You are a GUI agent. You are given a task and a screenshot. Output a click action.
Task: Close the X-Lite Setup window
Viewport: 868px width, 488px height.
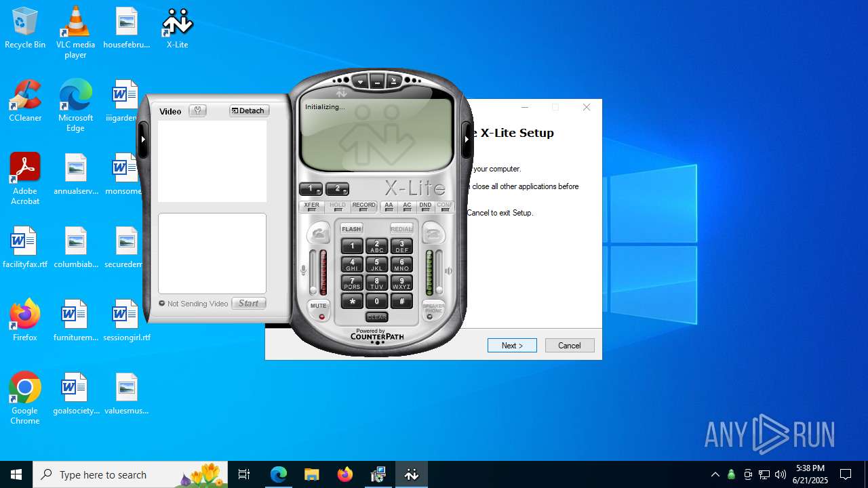(x=587, y=108)
